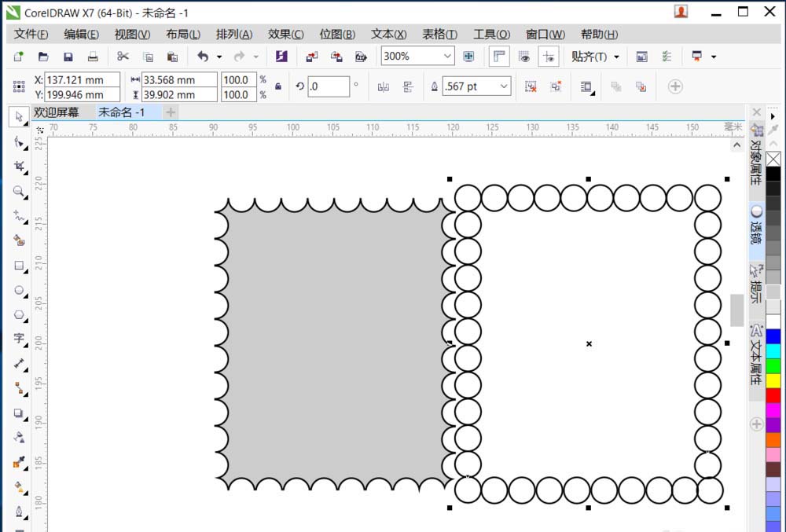The width and height of the screenshot is (786, 532).
Task: Select the Pick tool
Action: pyautogui.click(x=18, y=116)
